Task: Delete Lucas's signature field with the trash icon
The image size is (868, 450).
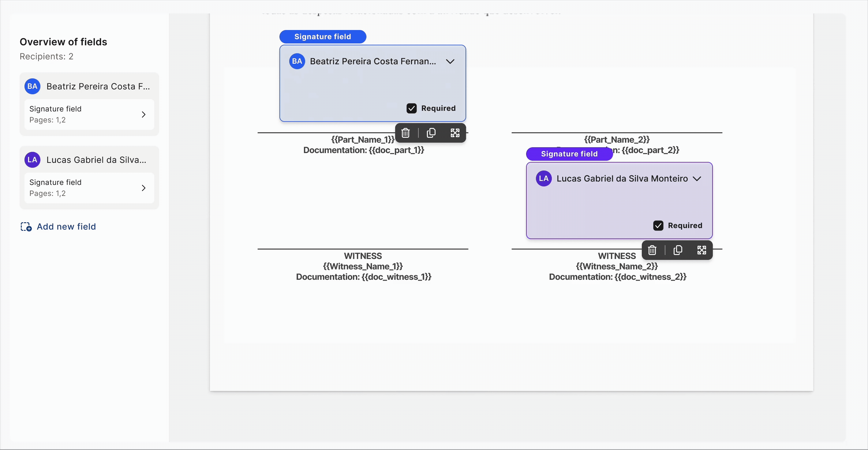Action: (x=652, y=250)
